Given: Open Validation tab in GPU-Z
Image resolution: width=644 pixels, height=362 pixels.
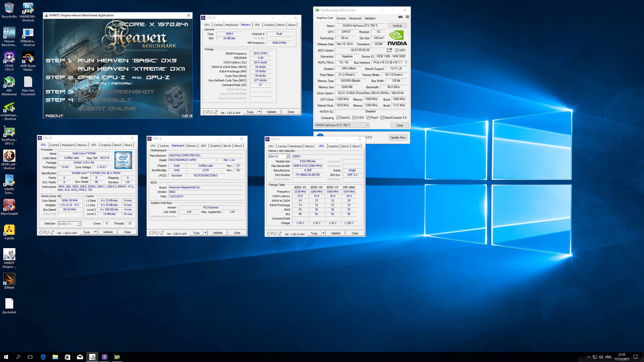Looking at the screenshot, I should click(x=370, y=18).
